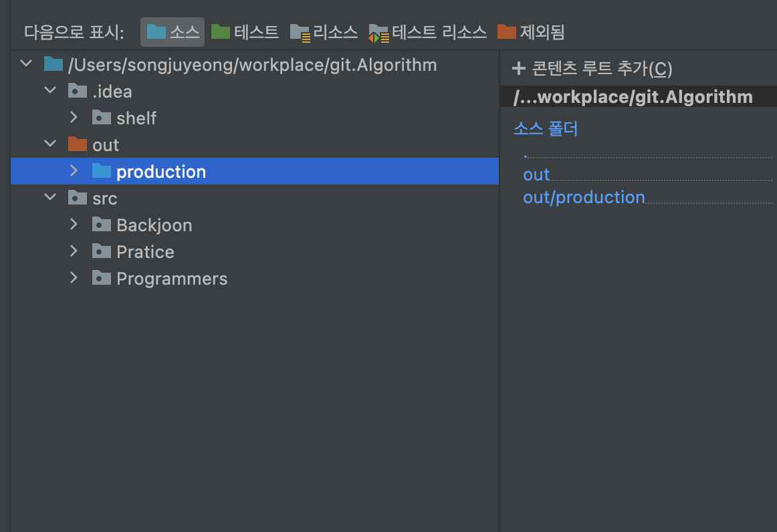
Task: Click the src folder icon
Action: point(78,198)
